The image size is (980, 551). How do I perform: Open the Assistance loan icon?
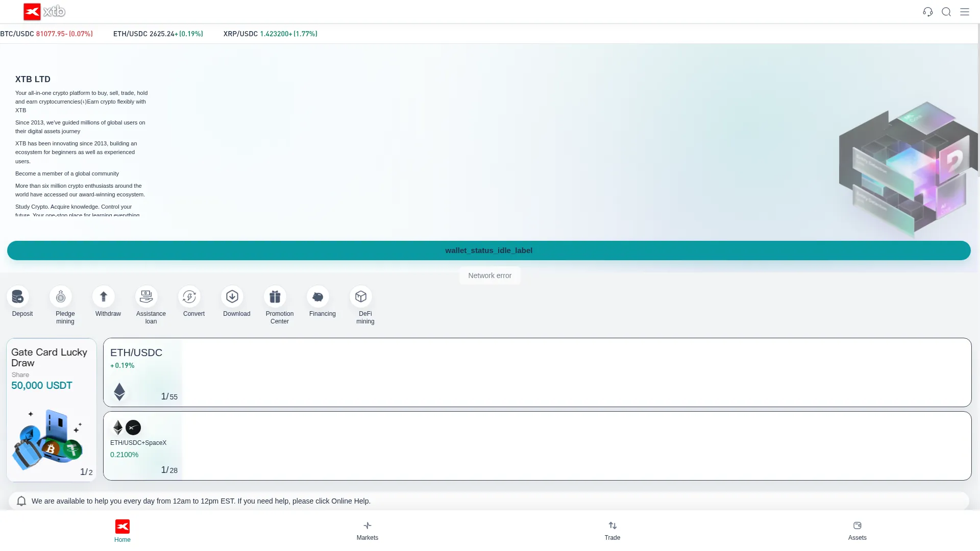(146, 296)
